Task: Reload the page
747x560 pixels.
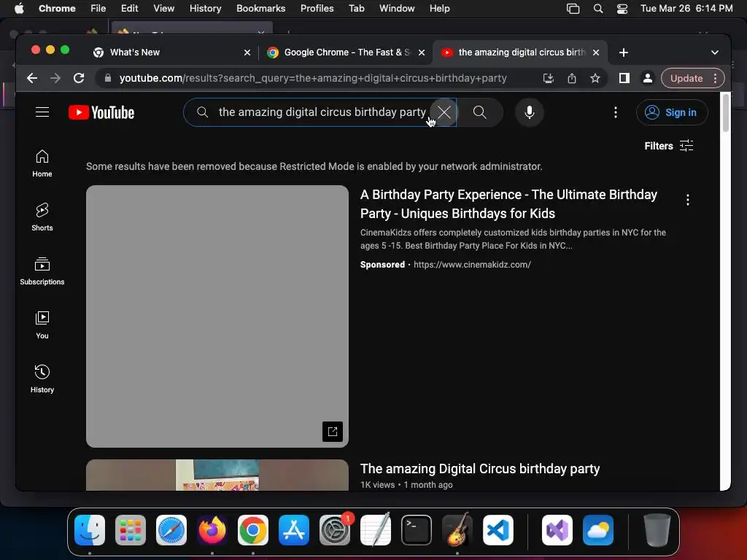Action: coord(79,78)
